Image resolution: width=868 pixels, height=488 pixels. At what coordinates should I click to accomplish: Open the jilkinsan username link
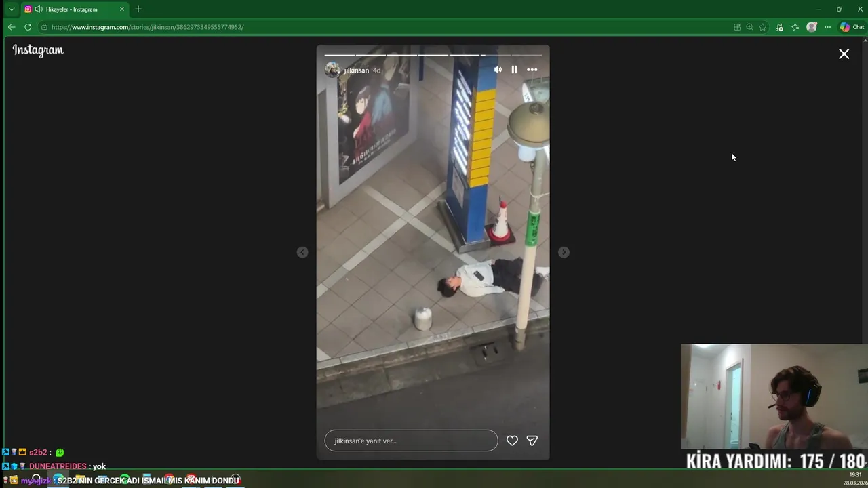point(357,70)
